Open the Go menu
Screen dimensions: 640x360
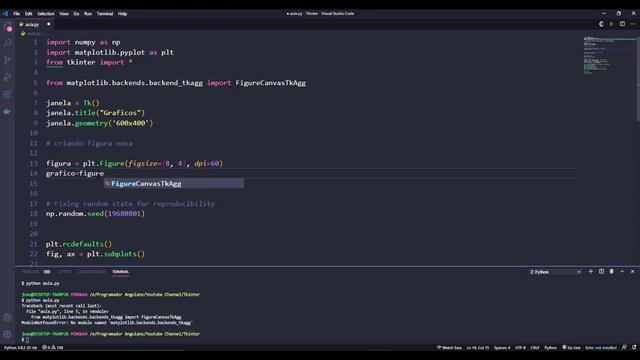(76, 13)
